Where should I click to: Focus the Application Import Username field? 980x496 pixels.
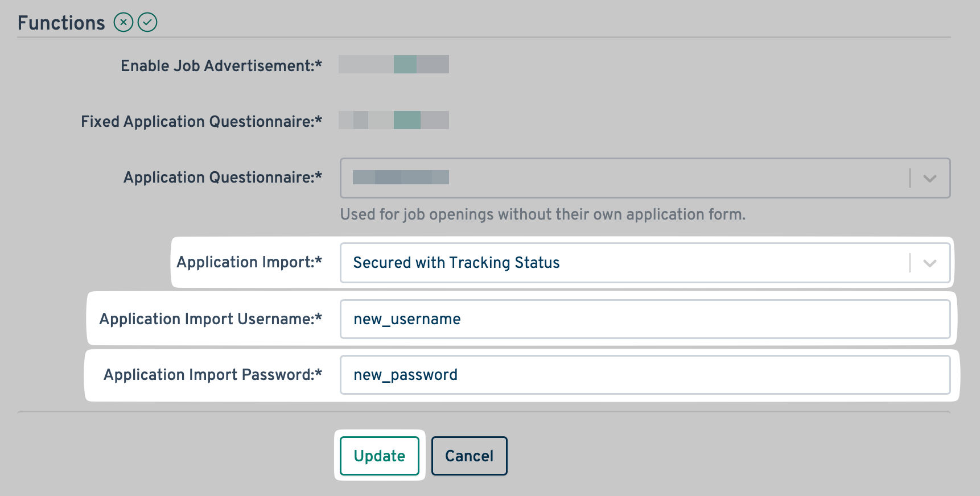point(645,319)
